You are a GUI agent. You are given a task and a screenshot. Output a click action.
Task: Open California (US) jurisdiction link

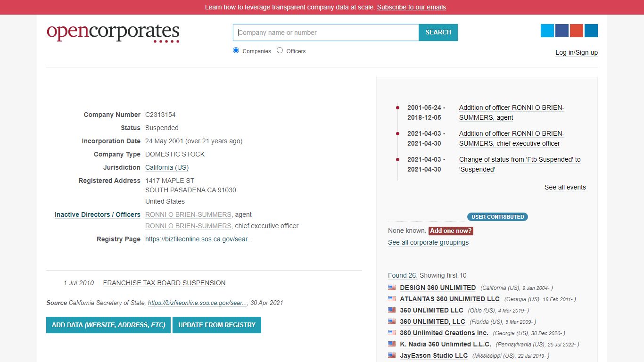pos(167,167)
